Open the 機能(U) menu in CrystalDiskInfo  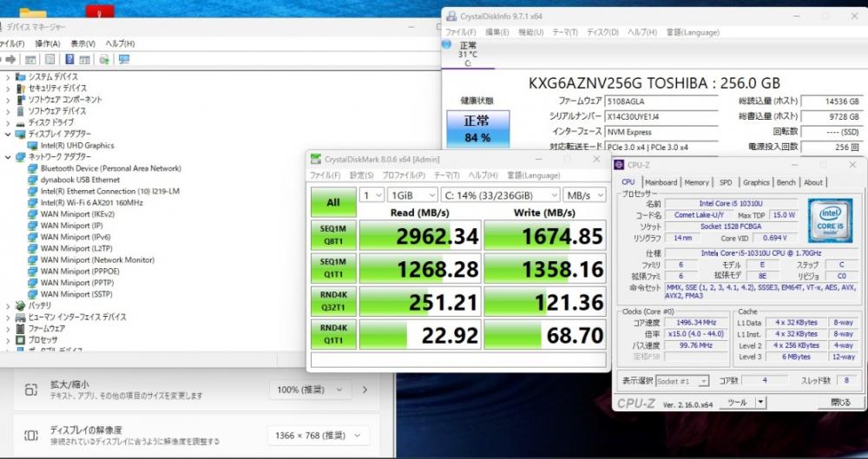(x=530, y=32)
